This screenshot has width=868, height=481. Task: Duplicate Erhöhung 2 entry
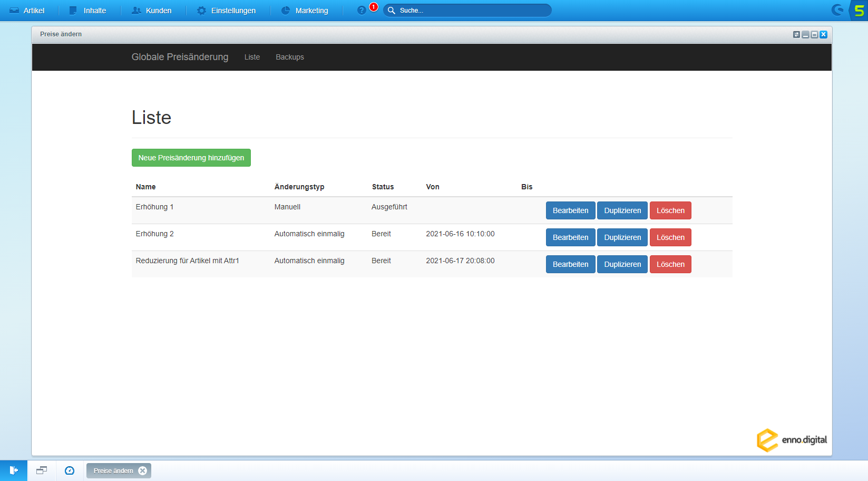coord(622,237)
